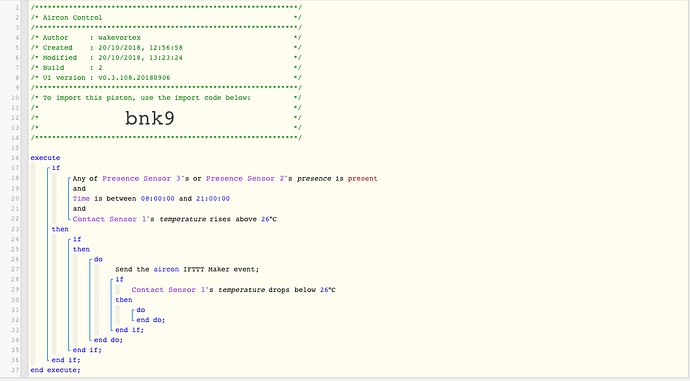The height and width of the screenshot is (381, 690).
Task: Click the Presence Sensor 3 device
Action: [x=142, y=179]
